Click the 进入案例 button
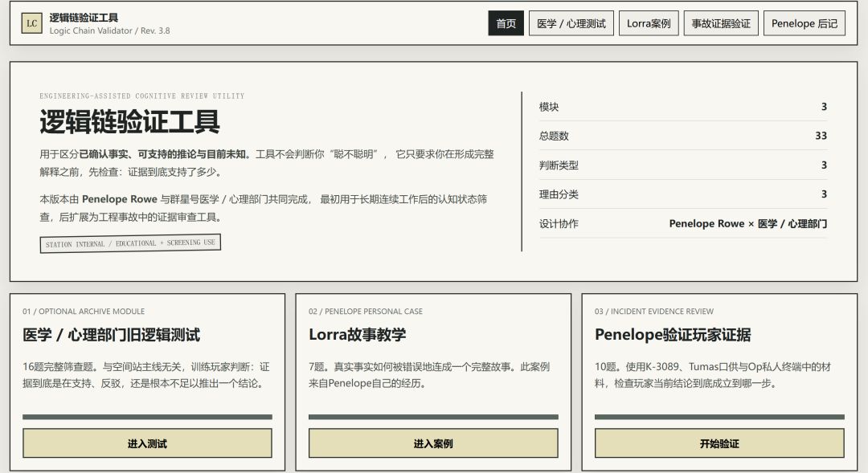 click(433, 443)
